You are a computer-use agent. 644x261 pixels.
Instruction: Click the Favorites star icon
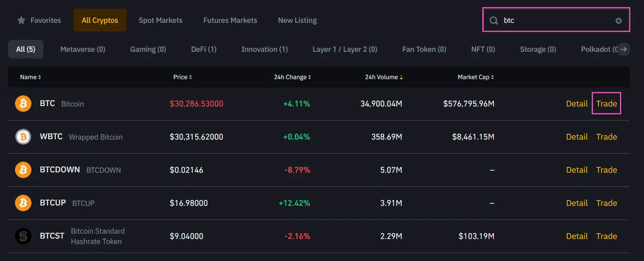point(21,20)
